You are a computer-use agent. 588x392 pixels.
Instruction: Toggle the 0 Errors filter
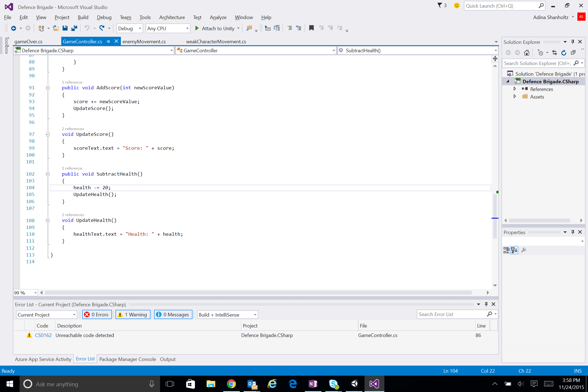coord(97,314)
